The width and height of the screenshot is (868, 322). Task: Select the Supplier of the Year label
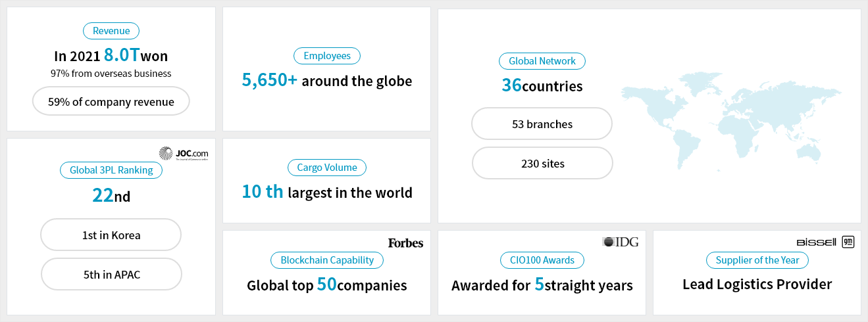click(757, 260)
